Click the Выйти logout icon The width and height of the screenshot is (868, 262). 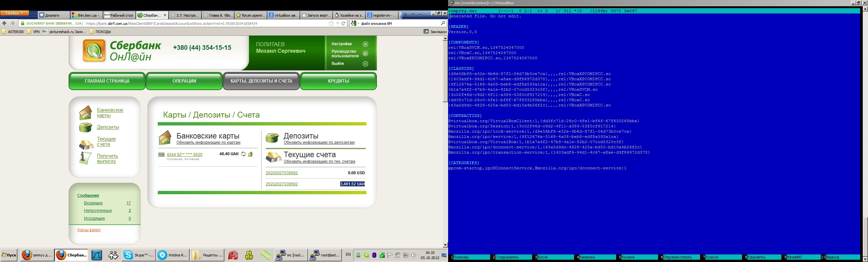[x=365, y=64]
